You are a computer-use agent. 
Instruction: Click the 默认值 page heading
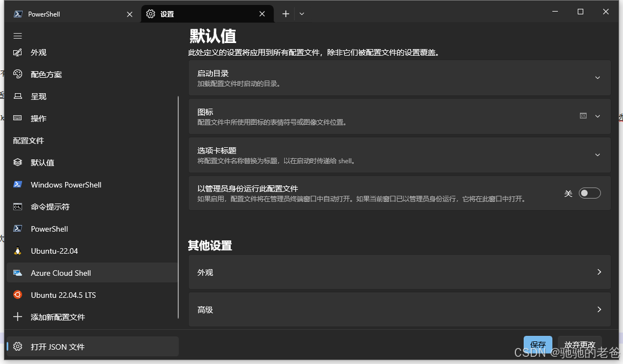pos(212,36)
